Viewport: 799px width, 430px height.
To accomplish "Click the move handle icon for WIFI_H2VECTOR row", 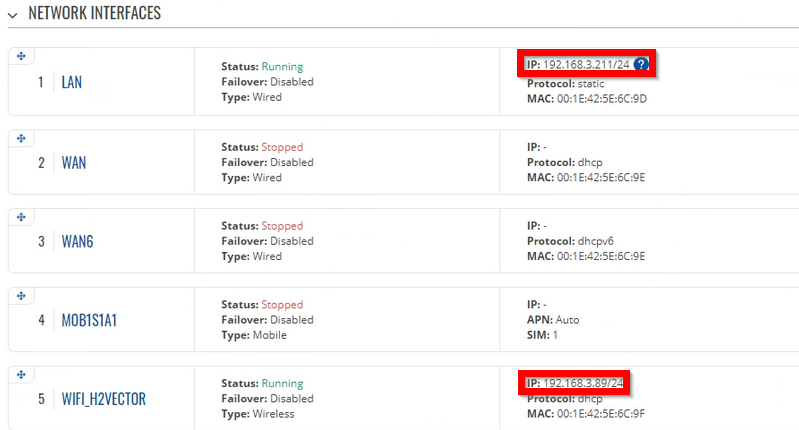I will point(21,374).
